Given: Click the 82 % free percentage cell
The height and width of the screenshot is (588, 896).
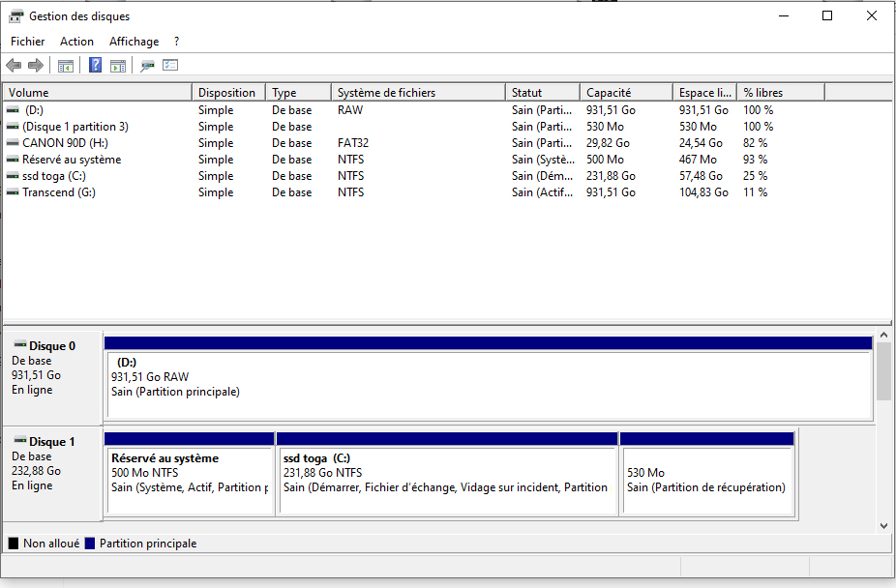Looking at the screenshot, I should (x=756, y=143).
